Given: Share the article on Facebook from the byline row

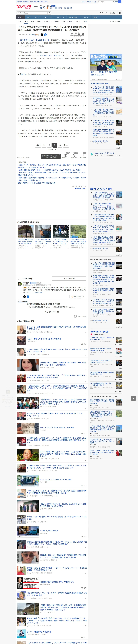Looking at the screenshot, I should pos(45,35).
